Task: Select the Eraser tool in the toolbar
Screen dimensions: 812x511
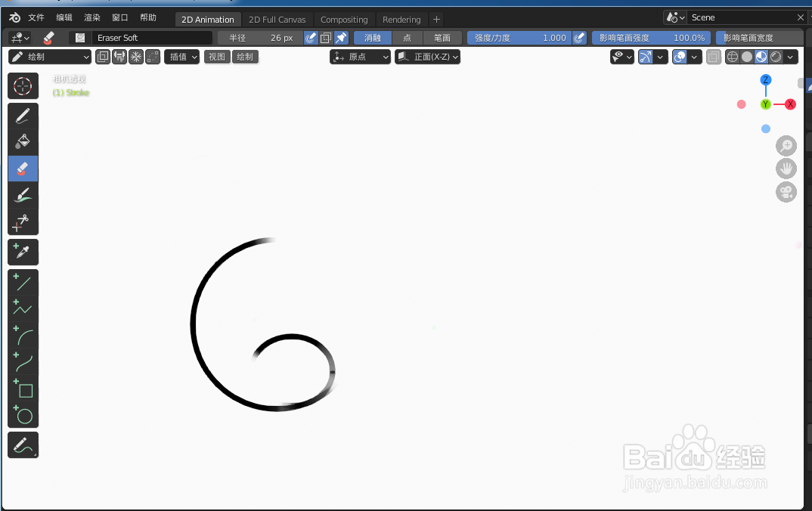Action: (x=23, y=169)
